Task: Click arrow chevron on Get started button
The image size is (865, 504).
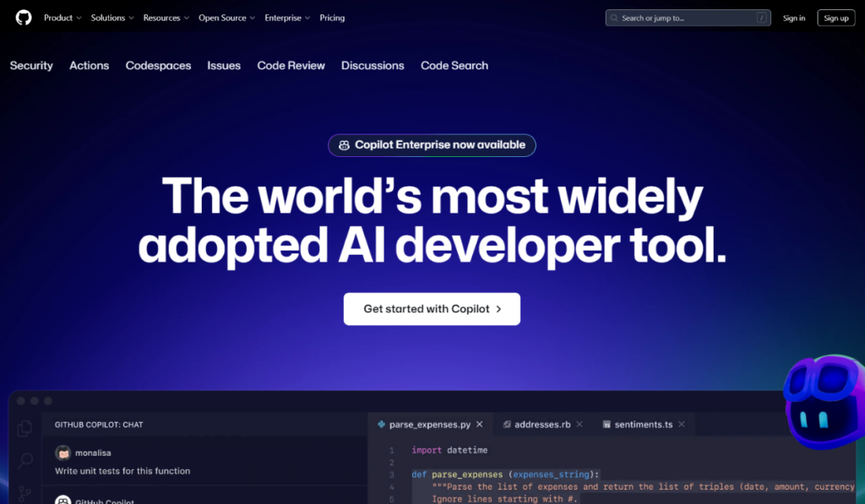Action: tap(498, 309)
